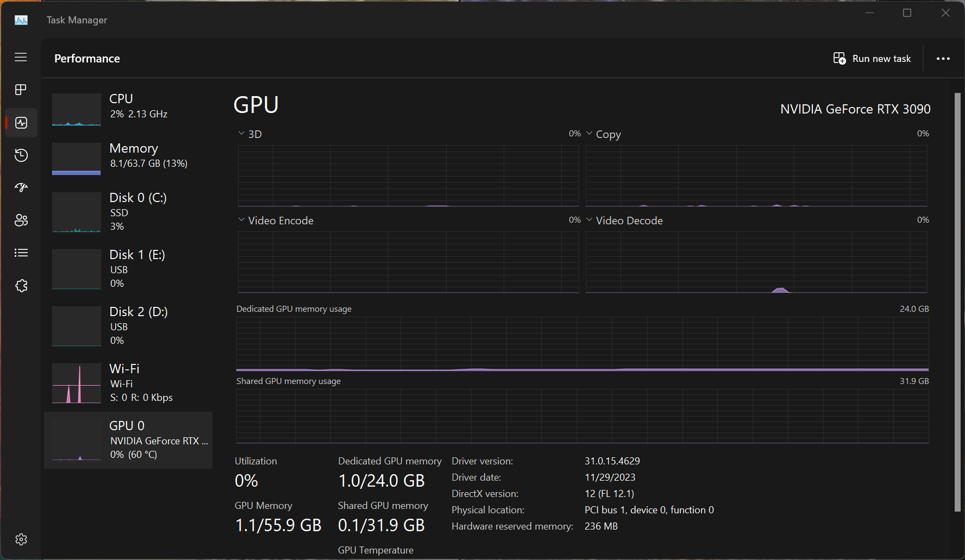Viewport: 965px width, 560px height.
Task: Select the Performance page icon
Action: (x=21, y=123)
